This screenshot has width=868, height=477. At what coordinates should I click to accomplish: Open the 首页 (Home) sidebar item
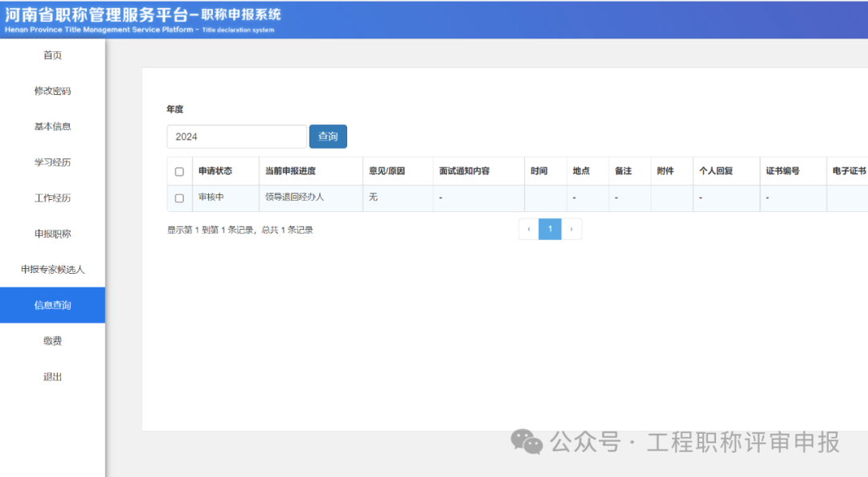53,55
